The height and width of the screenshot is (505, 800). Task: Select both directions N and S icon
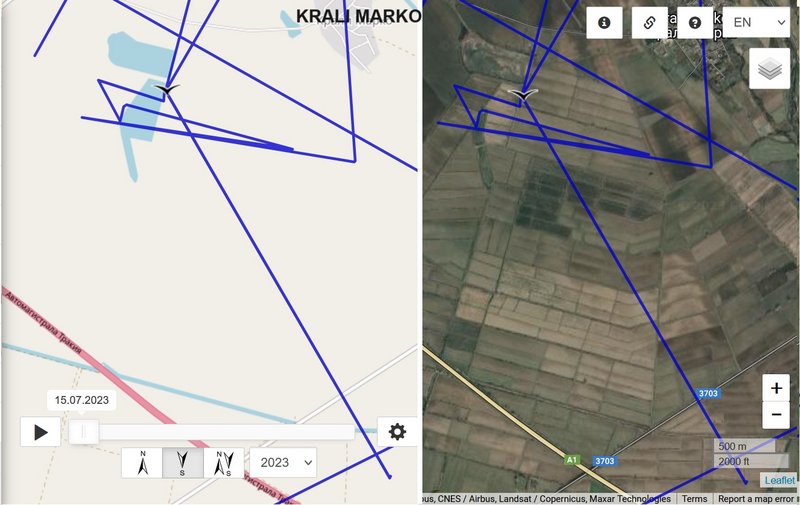click(223, 463)
